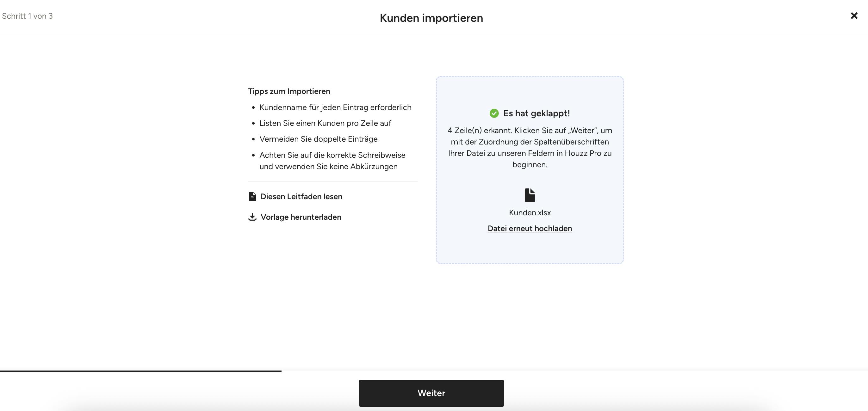
Task: Click the document icon beside Leitfaden lesen
Action: tap(252, 196)
